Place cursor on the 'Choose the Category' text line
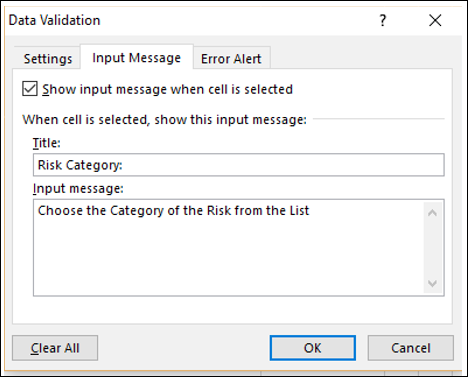Screen dimensions: 468x377 [173, 211]
